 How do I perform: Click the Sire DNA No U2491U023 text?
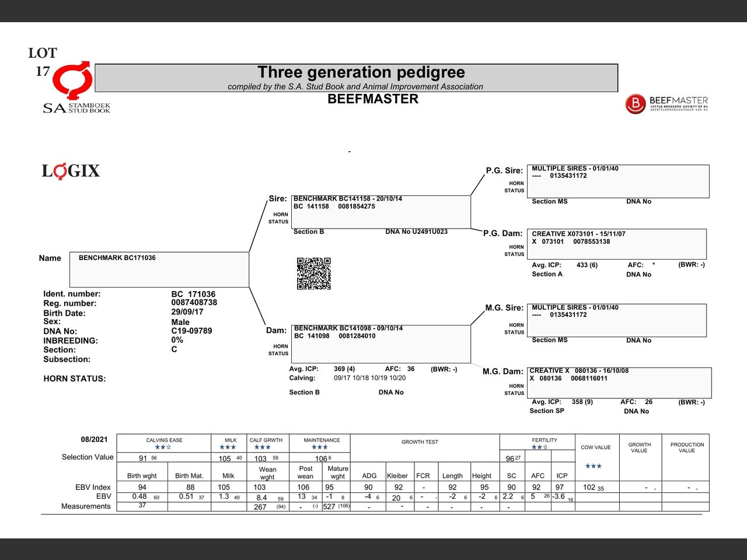click(416, 232)
